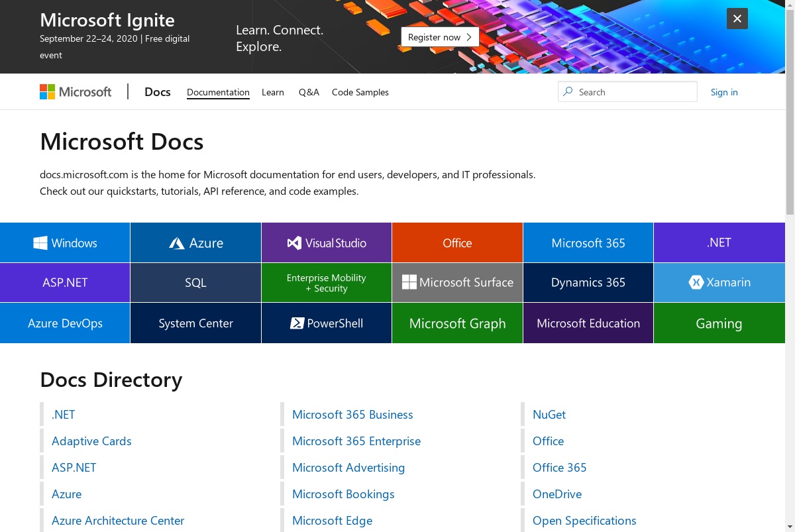Open Azure Architecture Center link
Viewport: 795px width, 532px height.
[118, 521]
